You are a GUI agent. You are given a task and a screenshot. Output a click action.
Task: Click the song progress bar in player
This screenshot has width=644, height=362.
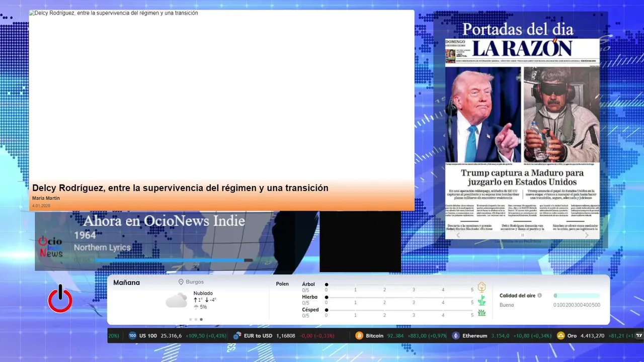[x=174, y=260]
